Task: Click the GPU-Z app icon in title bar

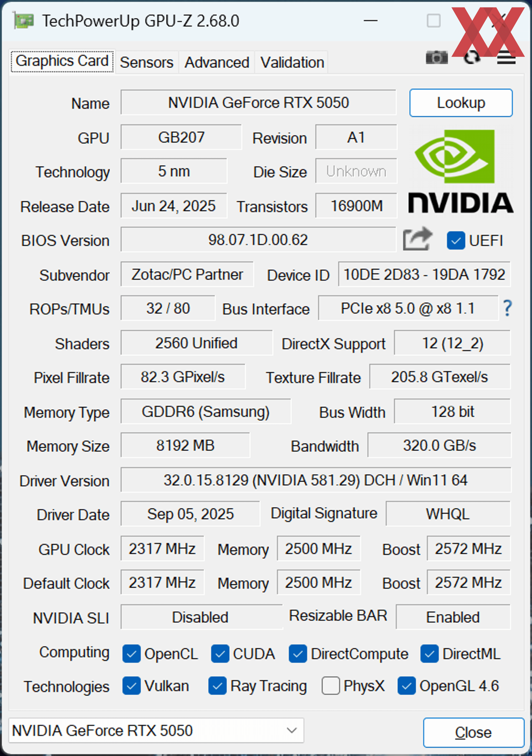Action: (x=24, y=21)
